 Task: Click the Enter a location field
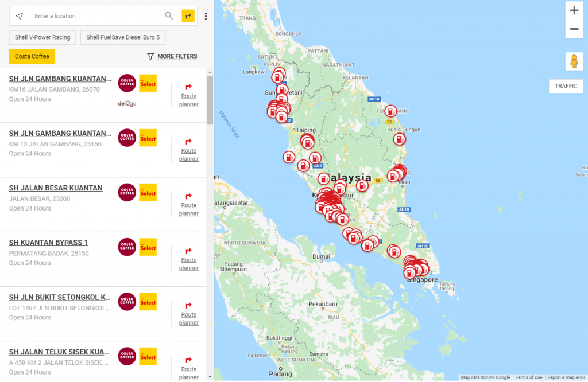[98, 16]
